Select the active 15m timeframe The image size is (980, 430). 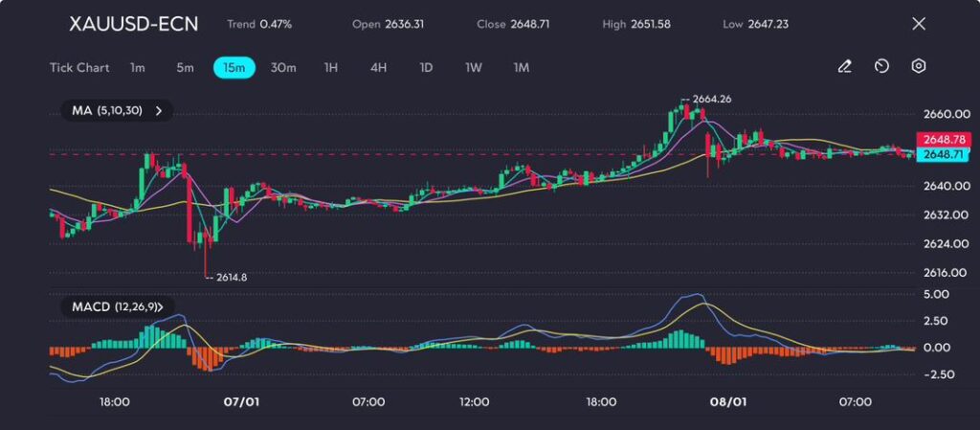234,68
